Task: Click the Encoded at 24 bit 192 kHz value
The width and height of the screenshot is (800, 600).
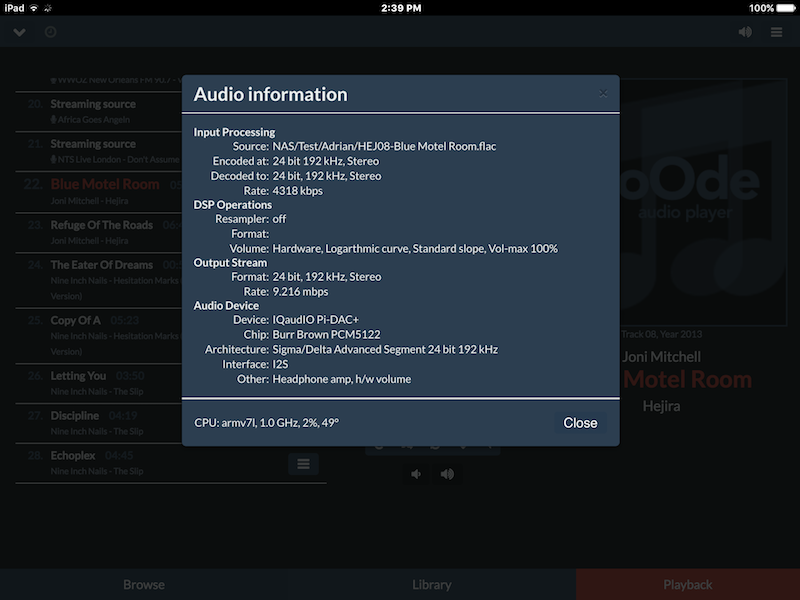Action: (326, 161)
